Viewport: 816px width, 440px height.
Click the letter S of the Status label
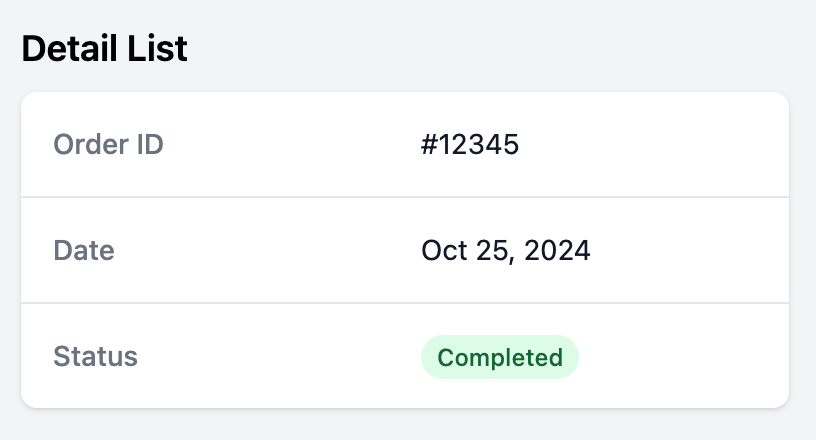(62, 357)
